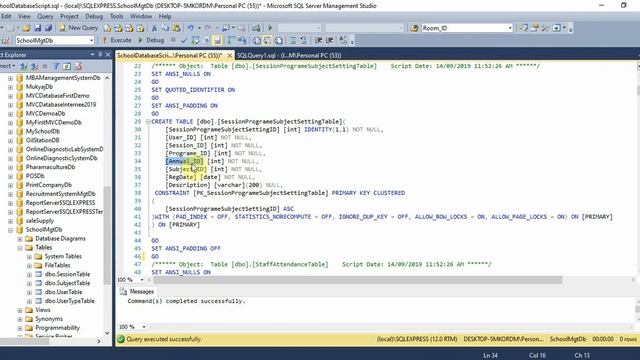Open the Help menu
The image size is (640, 360).
pyautogui.click(x=164, y=16)
